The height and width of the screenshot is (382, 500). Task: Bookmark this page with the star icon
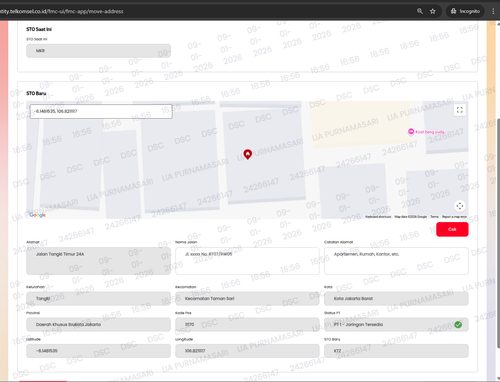coord(433,11)
